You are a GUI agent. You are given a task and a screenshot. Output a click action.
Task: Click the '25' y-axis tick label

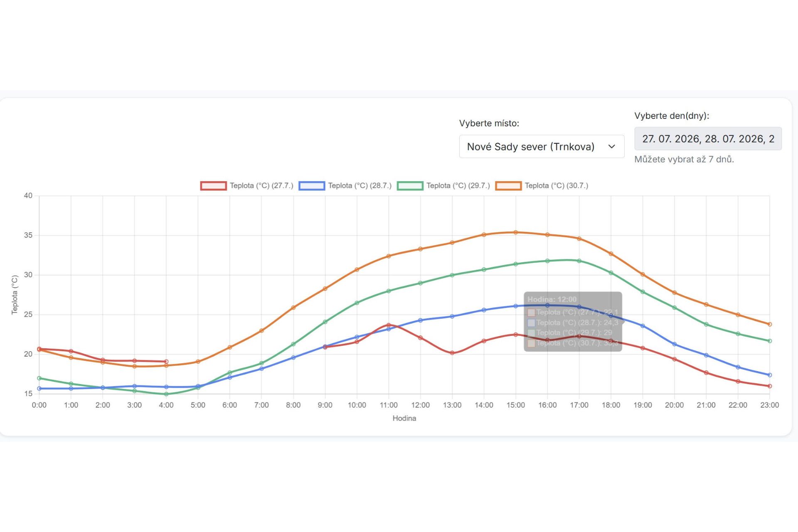[28, 315]
